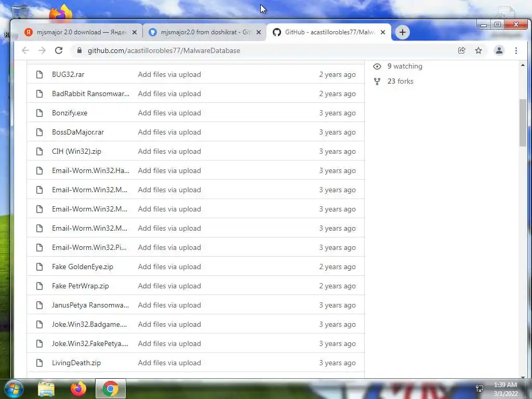
Task: Open commit message for Bonzify.exe row
Action: (169, 113)
